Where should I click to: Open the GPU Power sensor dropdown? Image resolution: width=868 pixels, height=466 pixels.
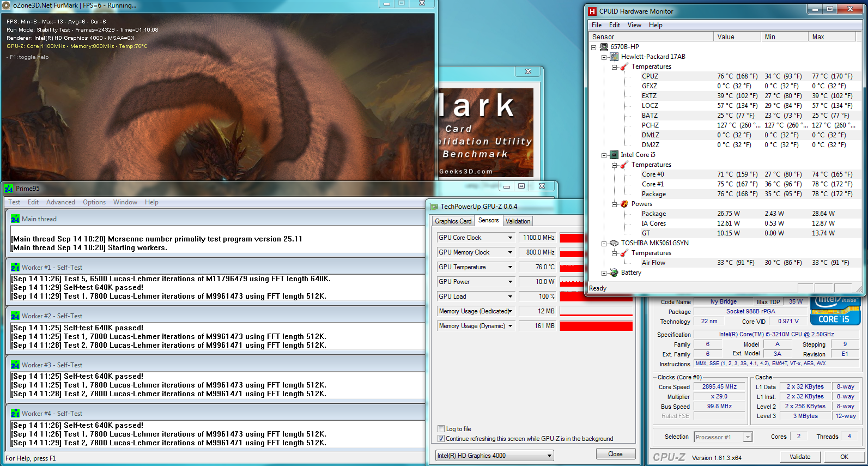pos(511,282)
